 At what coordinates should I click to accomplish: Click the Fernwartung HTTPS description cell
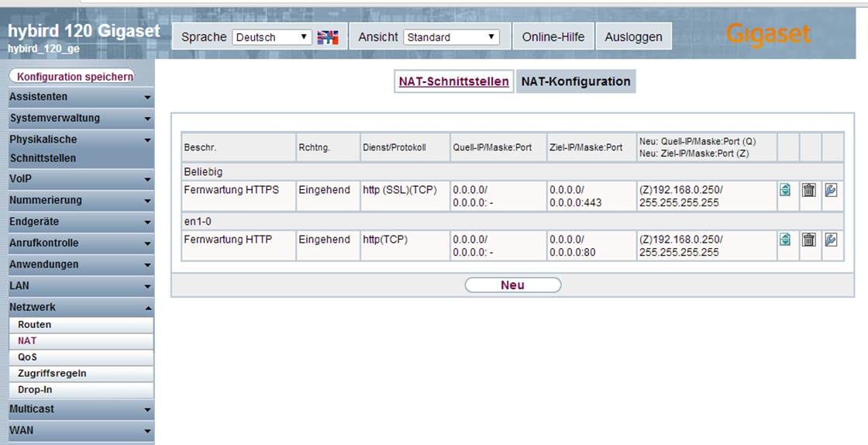pos(239,196)
